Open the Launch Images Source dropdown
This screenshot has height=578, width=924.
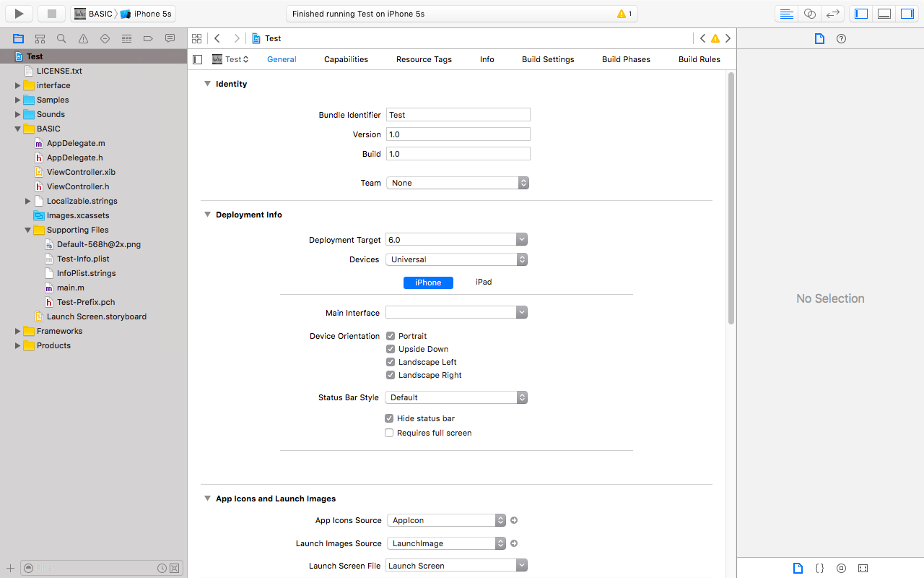coord(446,543)
